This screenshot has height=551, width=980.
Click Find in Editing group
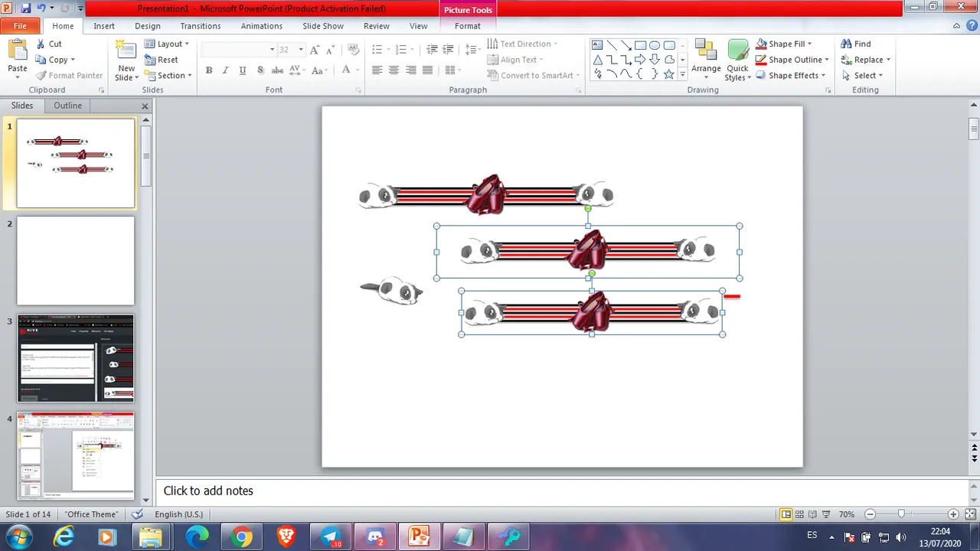856,44
